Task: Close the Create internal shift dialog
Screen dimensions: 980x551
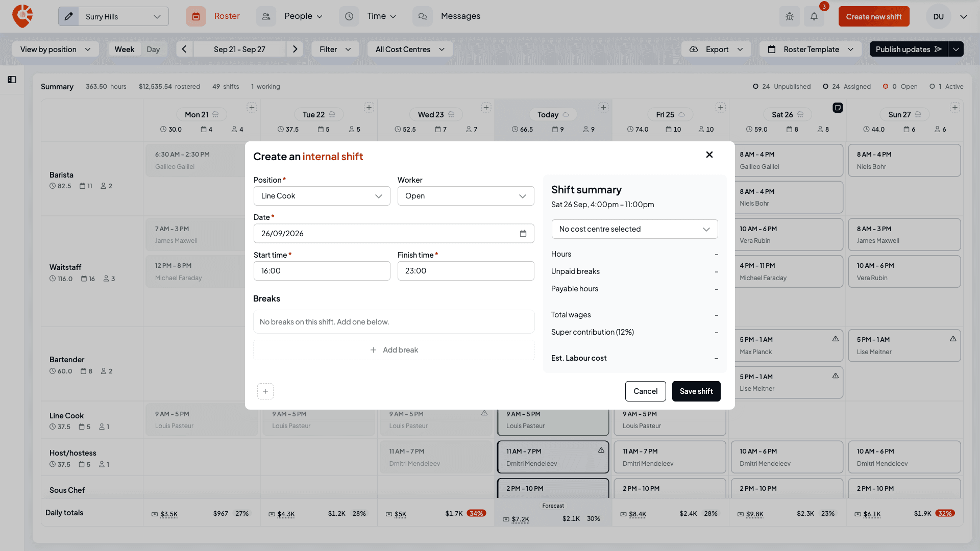Action: click(x=709, y=155)
